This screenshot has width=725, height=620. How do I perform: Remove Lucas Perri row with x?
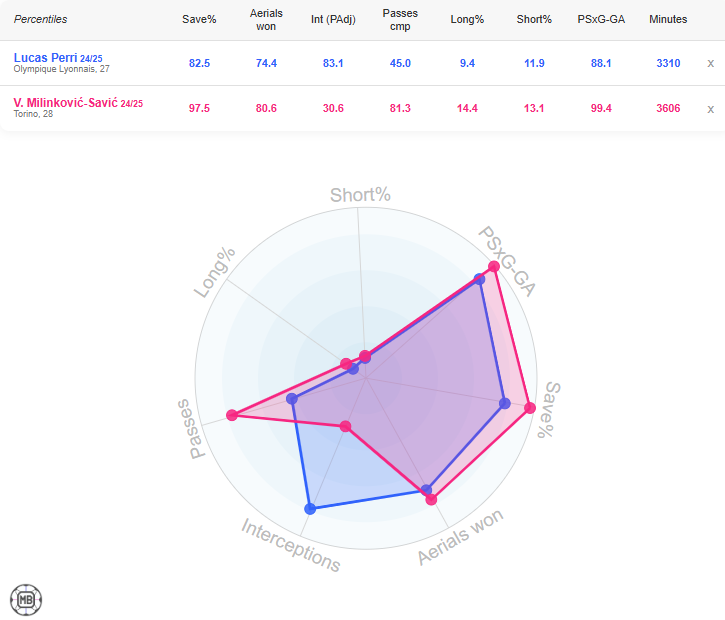click(x=711, y=63)
